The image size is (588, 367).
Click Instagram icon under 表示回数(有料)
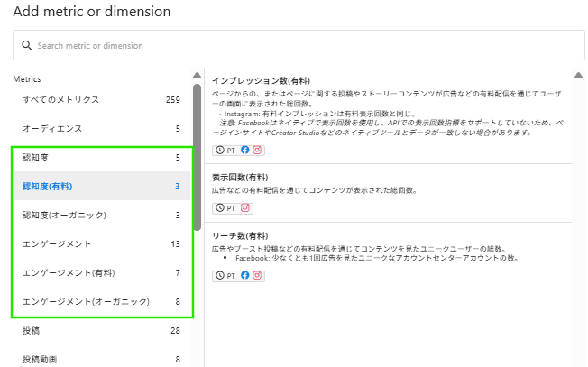245,208
